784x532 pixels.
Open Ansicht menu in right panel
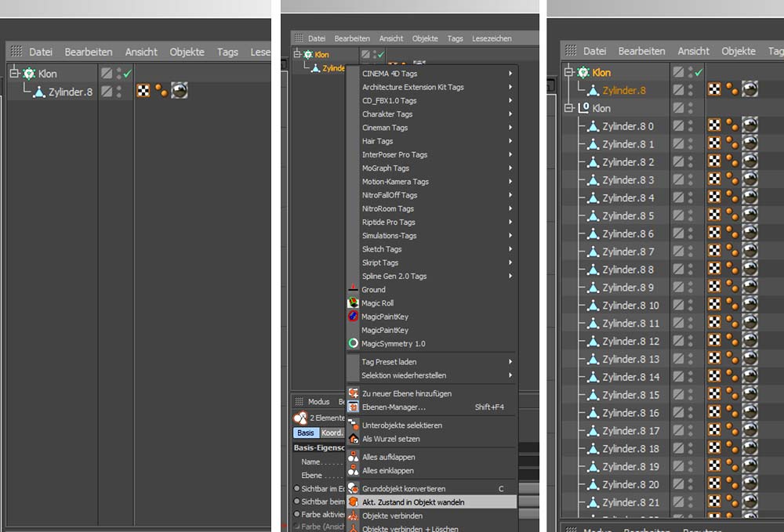[x=693, y=51]
